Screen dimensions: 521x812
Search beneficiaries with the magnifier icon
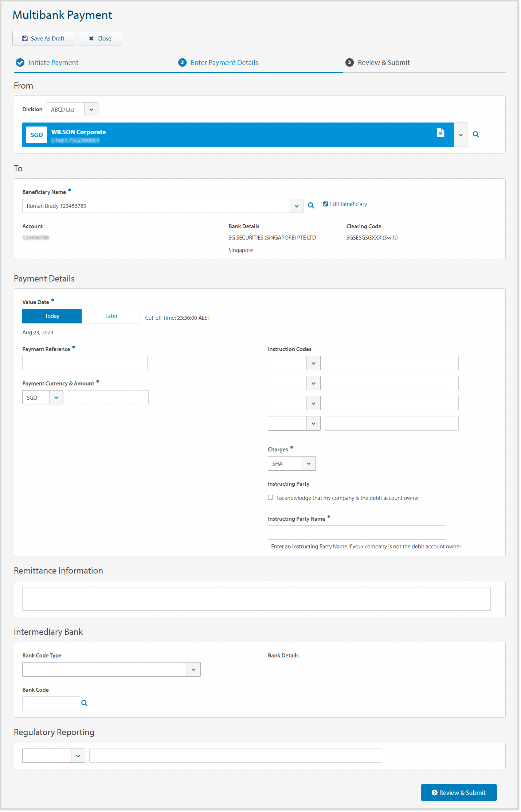point(311,205)
